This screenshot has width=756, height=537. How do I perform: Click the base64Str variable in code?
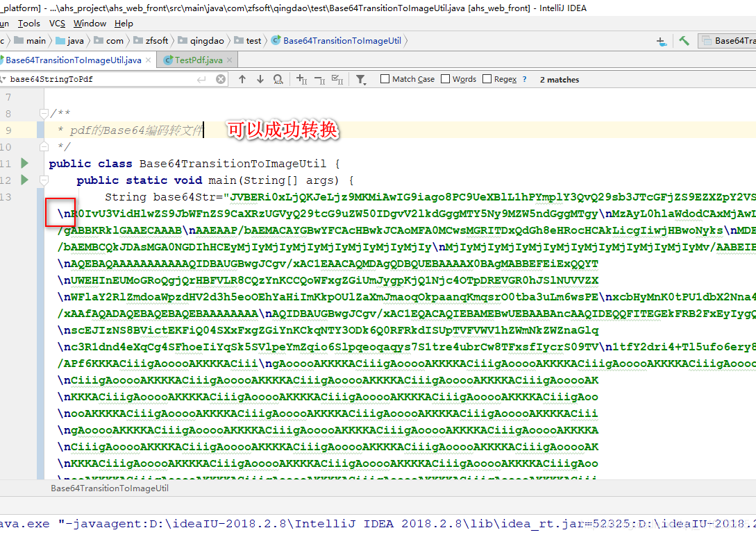point(185,197)
